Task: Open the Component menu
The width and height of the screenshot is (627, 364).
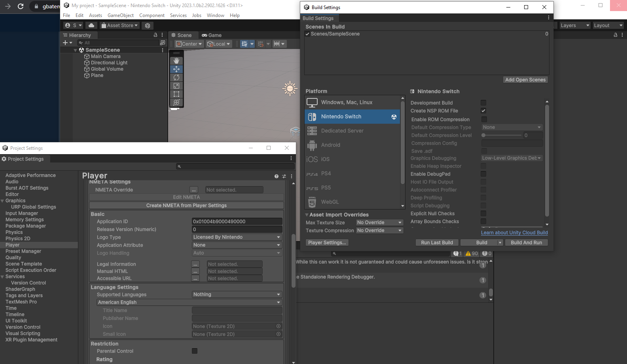Action: point(152,15)
